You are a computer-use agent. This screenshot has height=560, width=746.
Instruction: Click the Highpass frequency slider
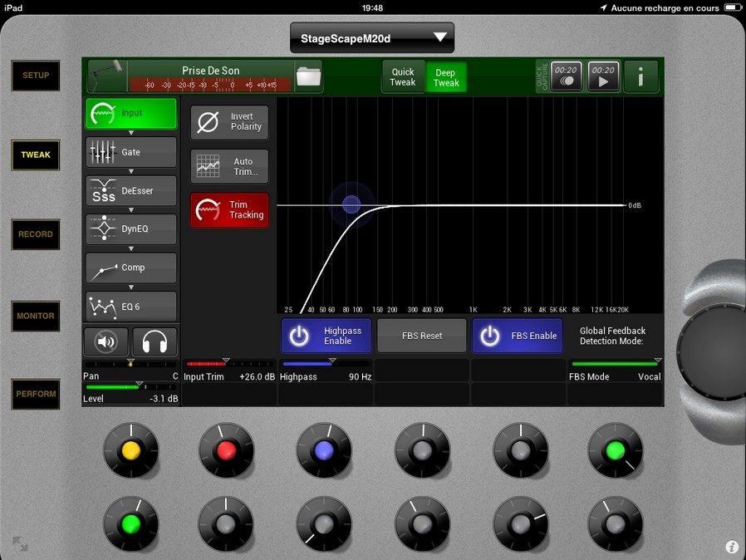pyautogui.click(x=325, y=364)
